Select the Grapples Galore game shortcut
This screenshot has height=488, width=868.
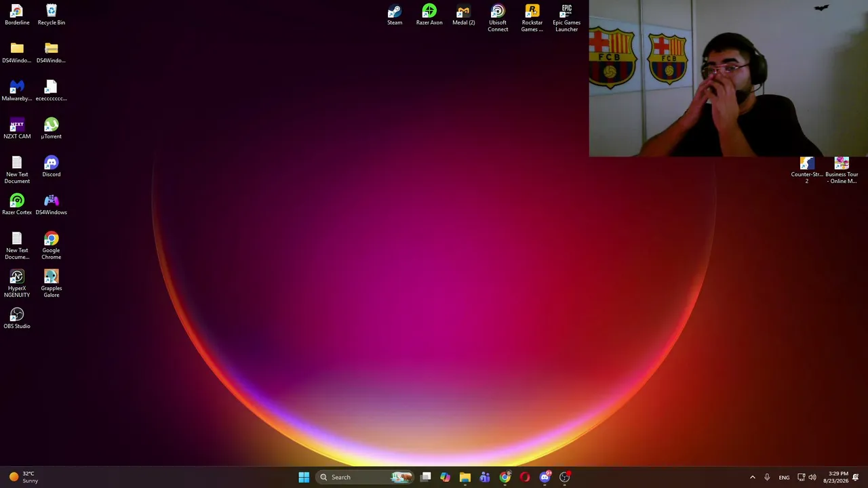coord(52,284)
